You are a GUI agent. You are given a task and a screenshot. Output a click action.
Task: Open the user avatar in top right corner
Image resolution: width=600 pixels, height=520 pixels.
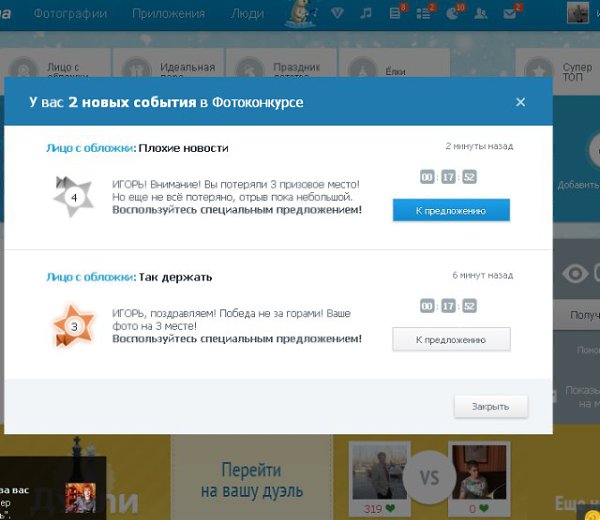[578, 13]
